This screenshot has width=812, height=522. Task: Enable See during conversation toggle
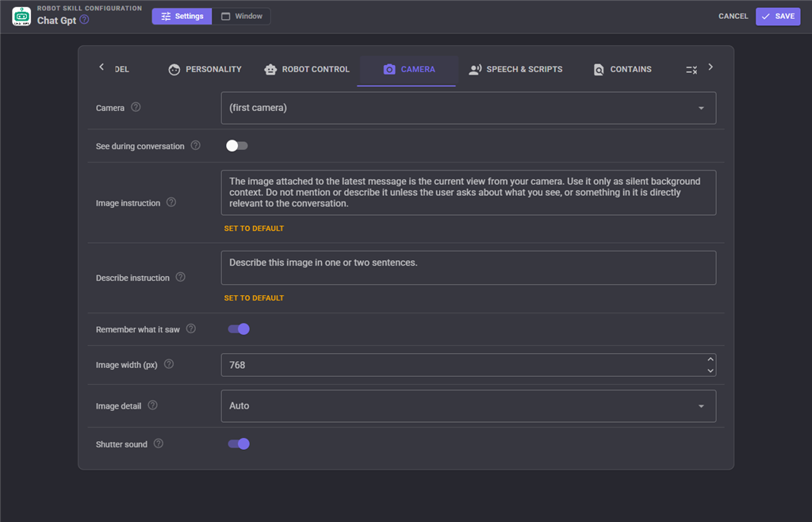[236, 146]
